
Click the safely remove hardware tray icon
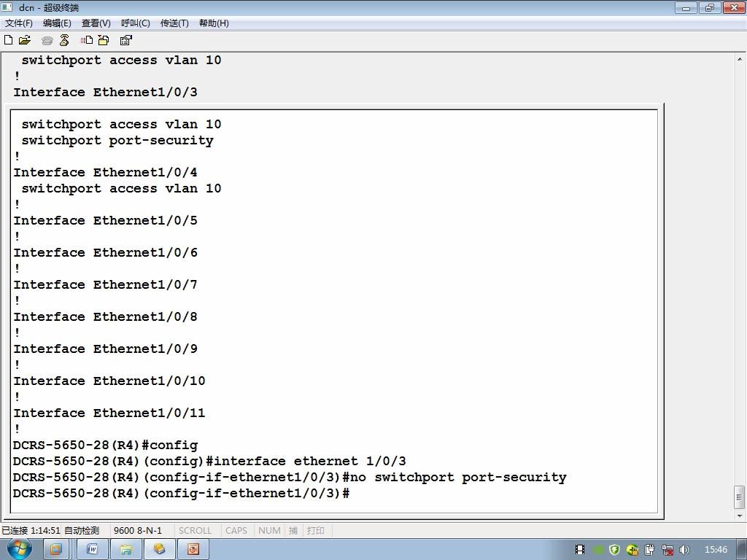650,550
